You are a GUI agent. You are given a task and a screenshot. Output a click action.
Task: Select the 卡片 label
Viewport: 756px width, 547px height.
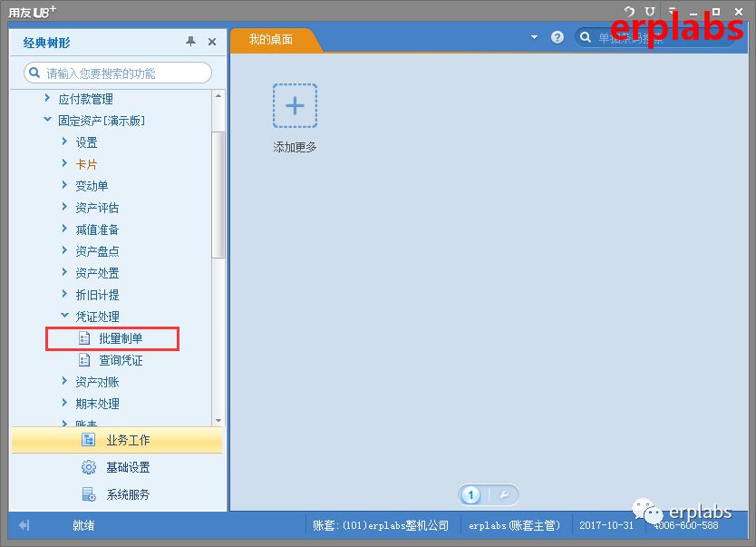[x=86, y=164]
